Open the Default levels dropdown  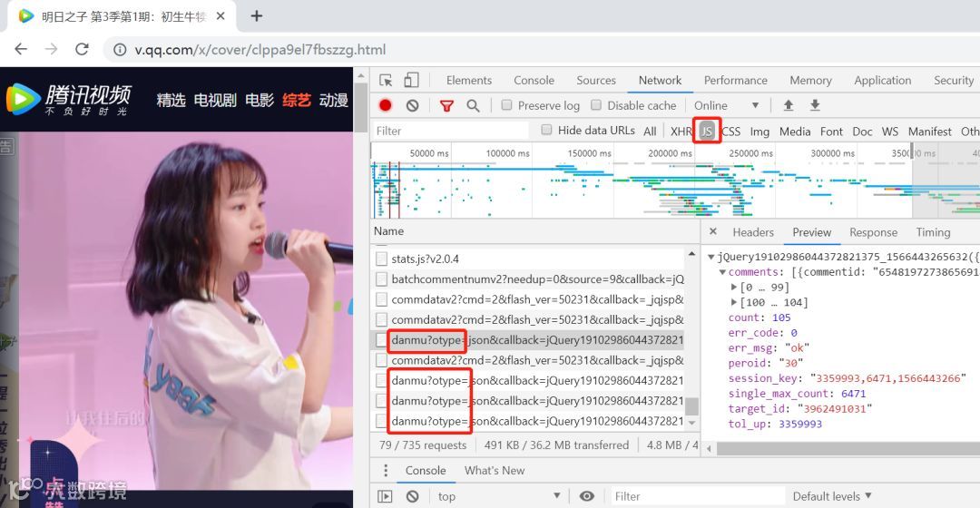(832, 496)
